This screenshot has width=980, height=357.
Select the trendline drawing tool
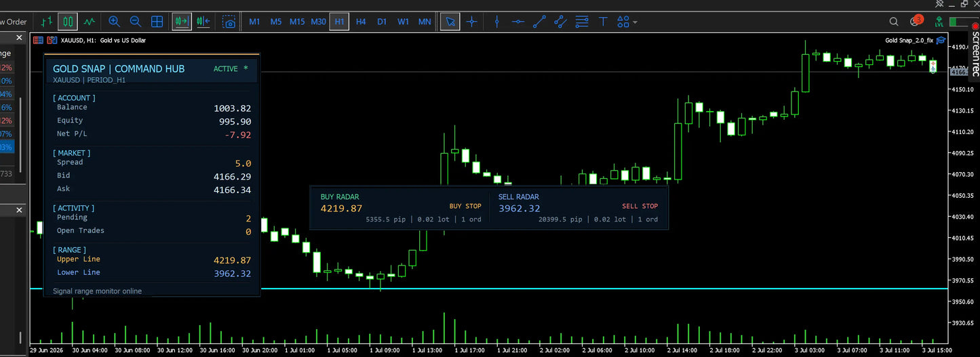pyautogui.click(x=539, y=22)
